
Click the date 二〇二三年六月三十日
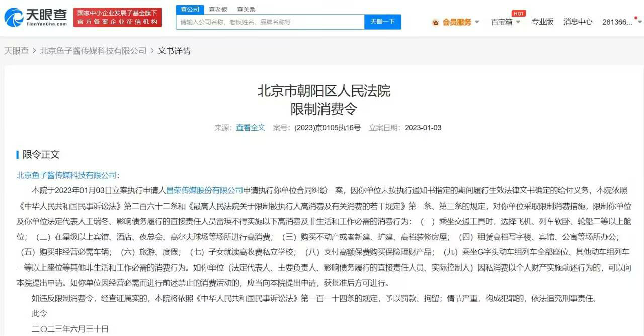tap(70, 329)
